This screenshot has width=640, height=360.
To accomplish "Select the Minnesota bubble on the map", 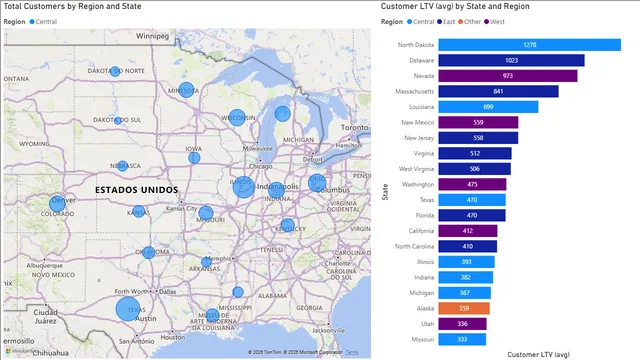I will tap(187, 90).
